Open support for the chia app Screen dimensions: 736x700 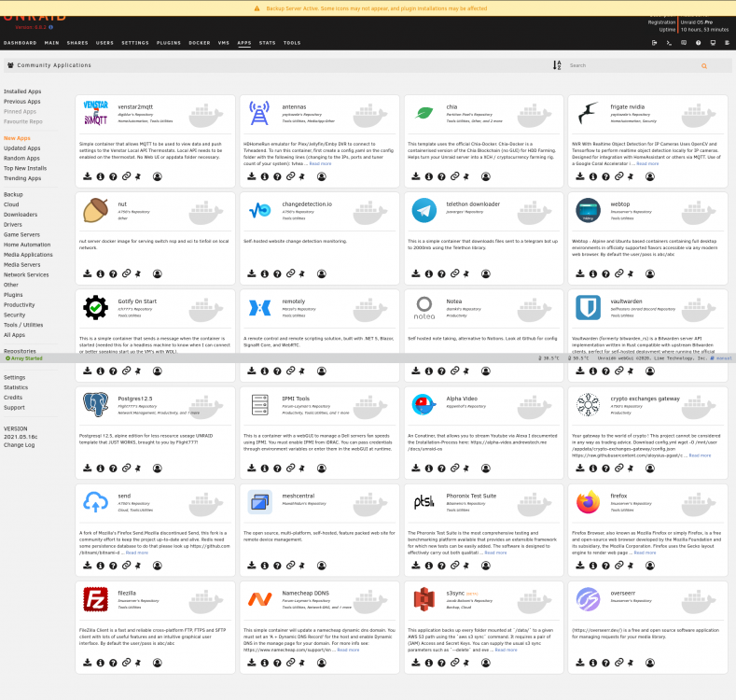[x=442, y=176]
